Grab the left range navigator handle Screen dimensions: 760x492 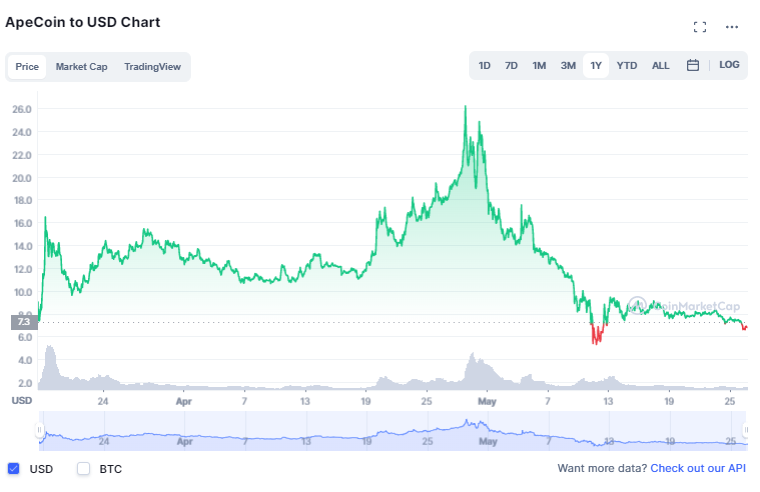tap(39, 430)
